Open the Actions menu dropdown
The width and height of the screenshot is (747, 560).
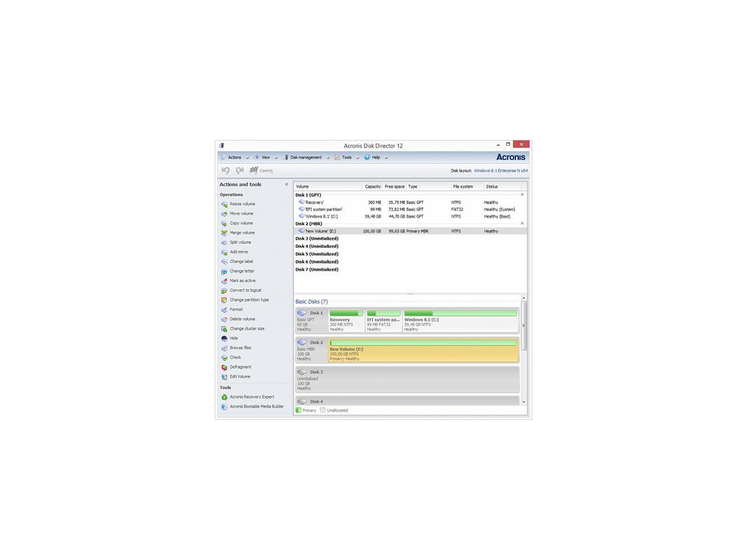(x=235, y=157)
